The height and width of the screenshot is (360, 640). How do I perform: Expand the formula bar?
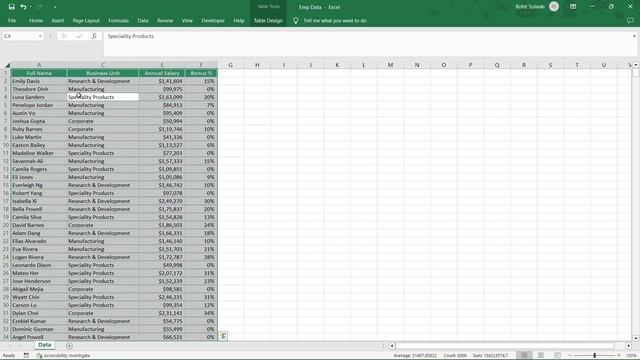tap(634, 36)
